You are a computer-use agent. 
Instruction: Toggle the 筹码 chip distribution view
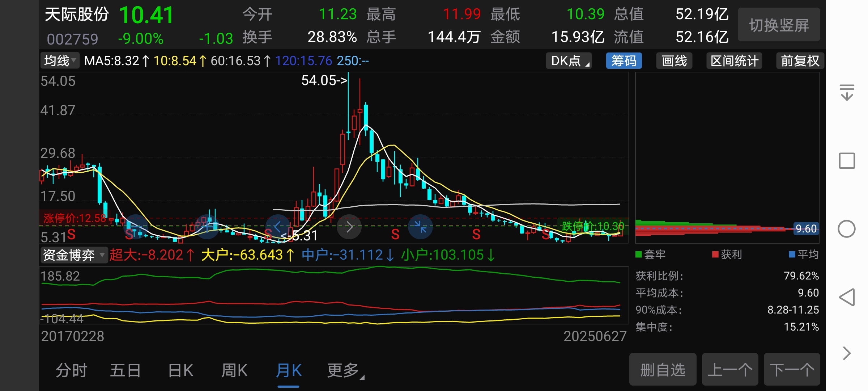coord(624,60)
